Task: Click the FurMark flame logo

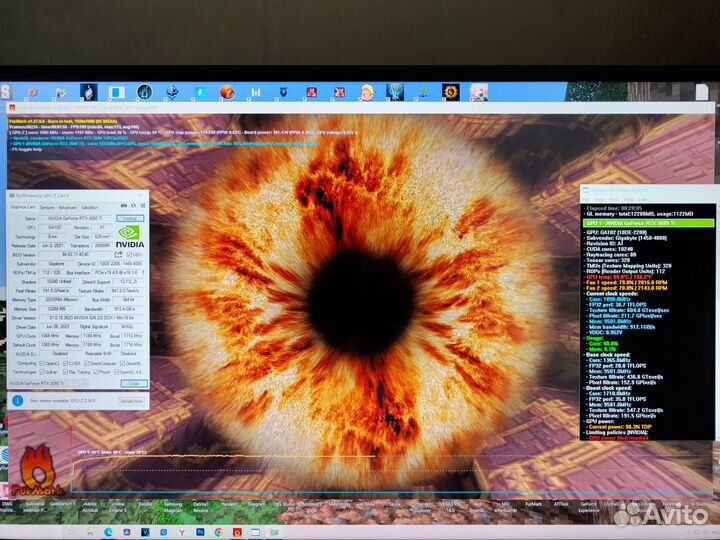Action: click(x=38, y=471)
